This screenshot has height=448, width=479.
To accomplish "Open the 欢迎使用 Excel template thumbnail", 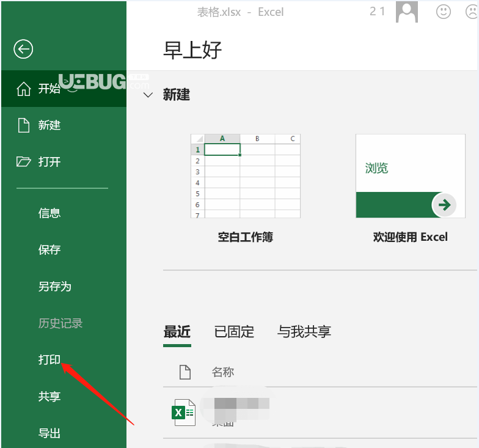I will pyautogui.click(x=411, y=176).
